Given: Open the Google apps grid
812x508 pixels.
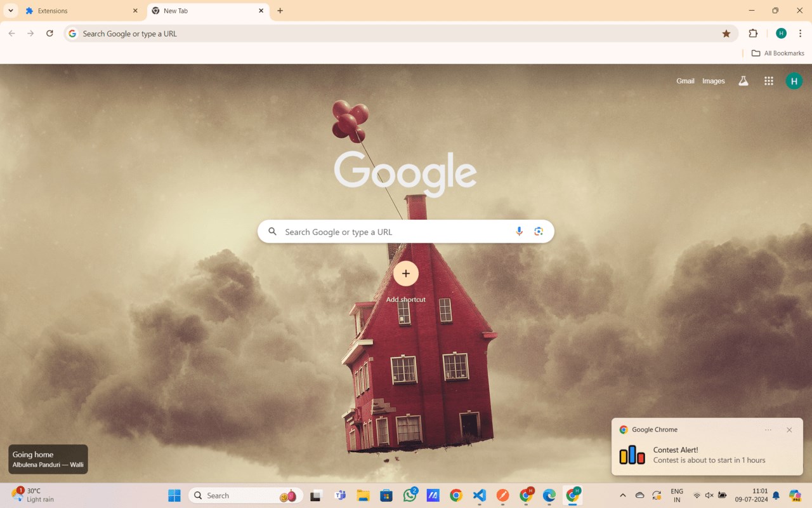Looking at the screenshot, I should pos(769,81).
